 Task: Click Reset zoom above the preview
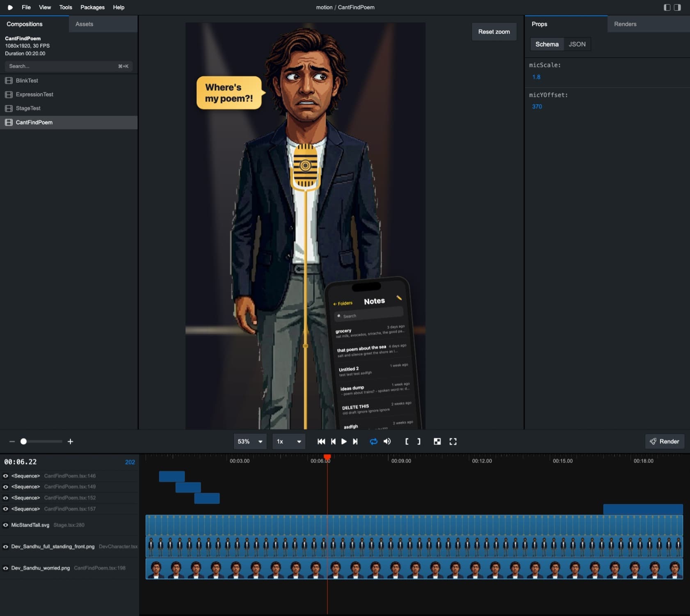tap(494, 31)
